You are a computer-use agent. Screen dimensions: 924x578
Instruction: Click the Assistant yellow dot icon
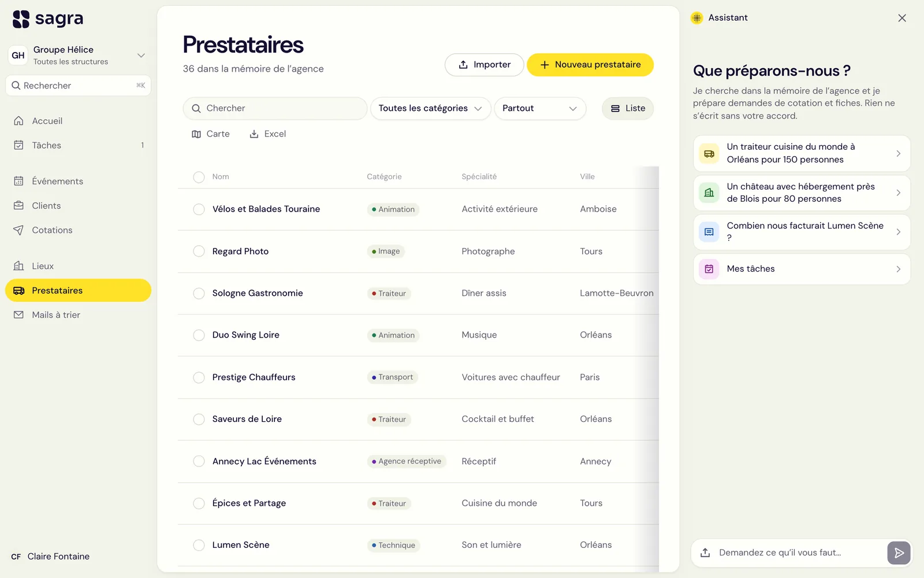pyautogui.click(x=697, y=18)
